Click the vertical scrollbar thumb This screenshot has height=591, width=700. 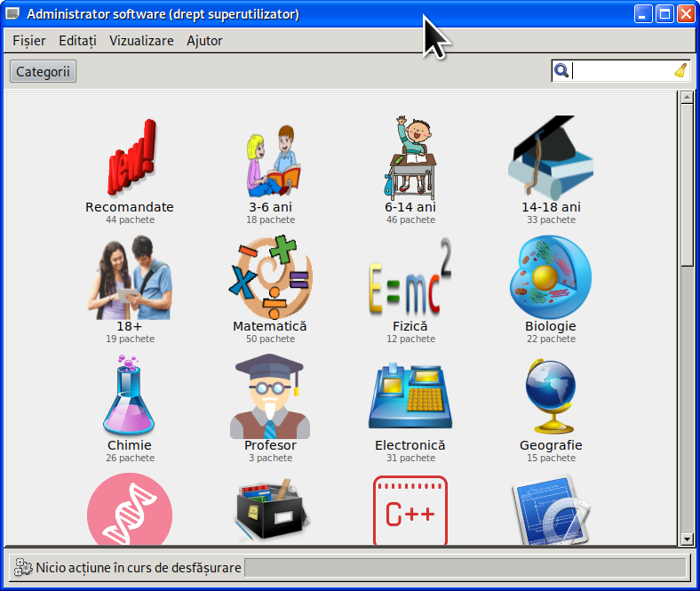point(687,185)
